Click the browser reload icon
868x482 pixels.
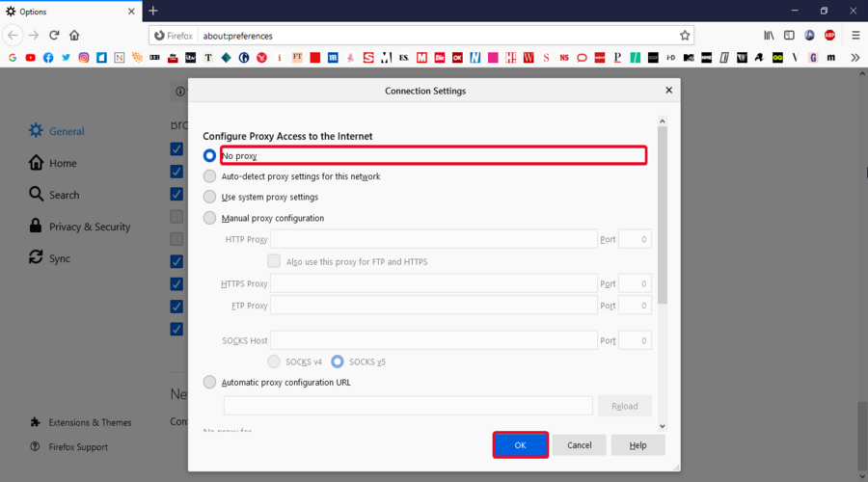coord(54,36)
